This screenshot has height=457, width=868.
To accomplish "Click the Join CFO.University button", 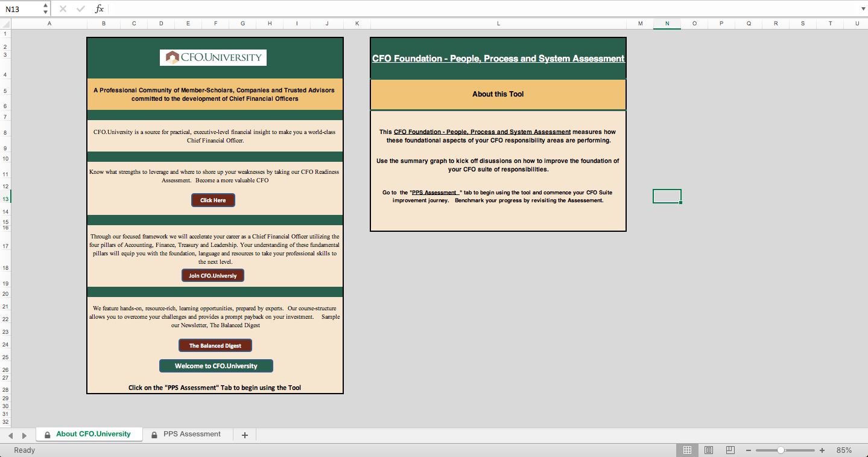I will click(x=213, y=276).
